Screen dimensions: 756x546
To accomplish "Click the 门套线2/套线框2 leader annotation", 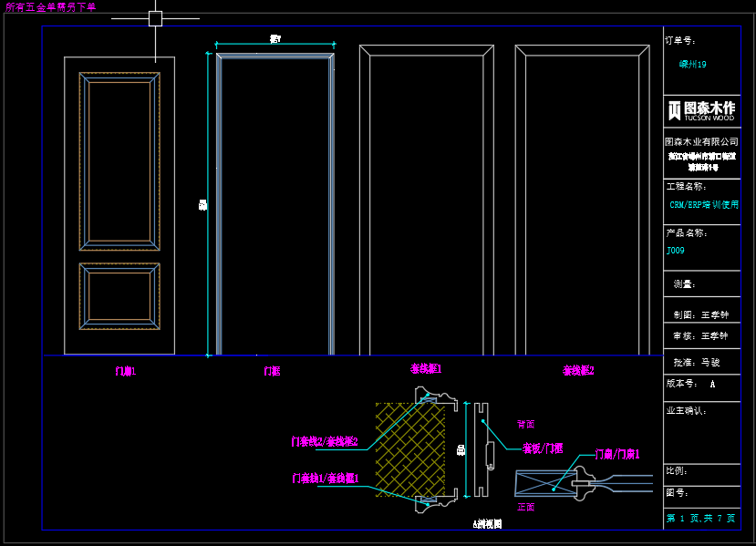I will [x=324, y=442].
